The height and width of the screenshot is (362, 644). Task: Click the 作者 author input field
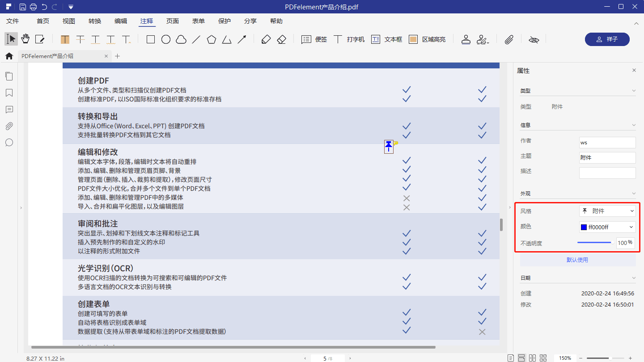[607, 143]
